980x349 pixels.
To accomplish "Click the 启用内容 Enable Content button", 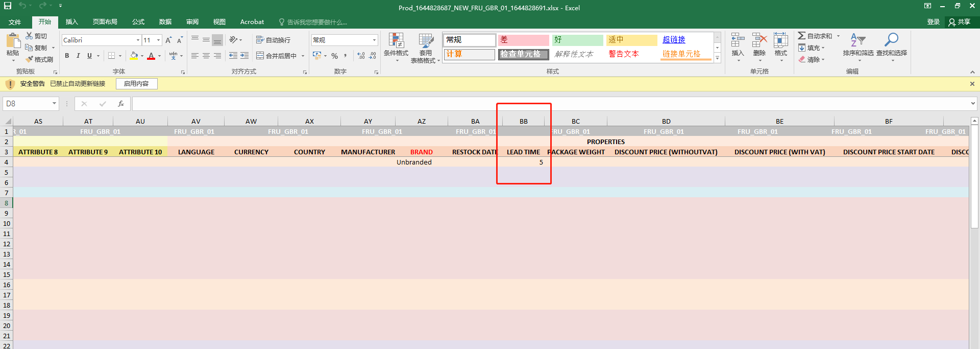I will click(x=136, y=84).
